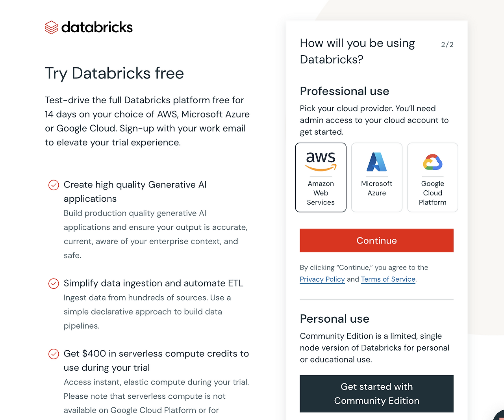Click the Try Databricks free heading
The image size is (504, 420).
[x=114, y=73]
